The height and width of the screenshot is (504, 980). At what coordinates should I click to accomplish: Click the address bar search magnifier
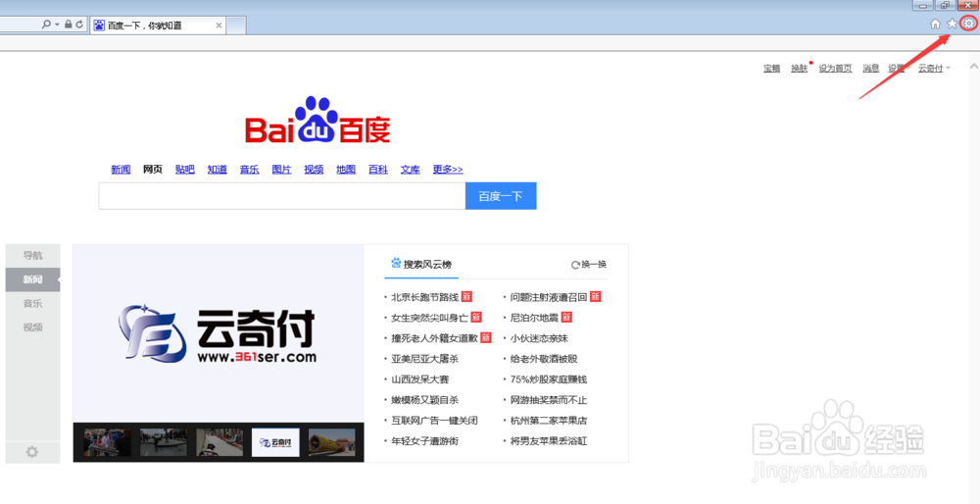(46, 25)
